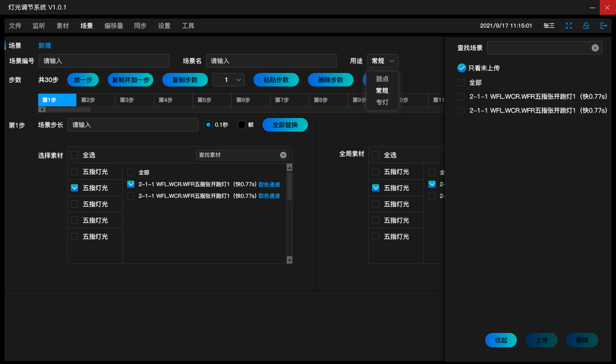The width and height of the screenshot is (616, 364).
Task: Open 取色通道 link of the checked material
Action: pyautogui.click(x=269, y=184)
